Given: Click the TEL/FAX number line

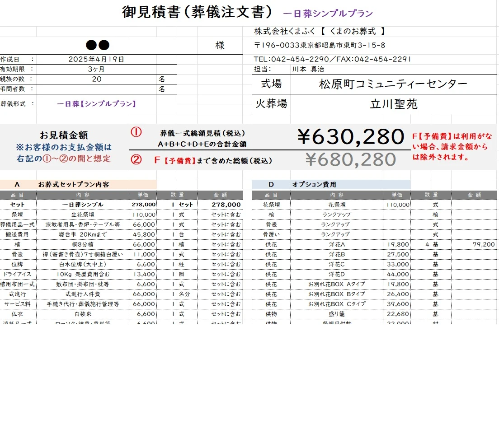Looking at the screenshot, I should (332, 59).
